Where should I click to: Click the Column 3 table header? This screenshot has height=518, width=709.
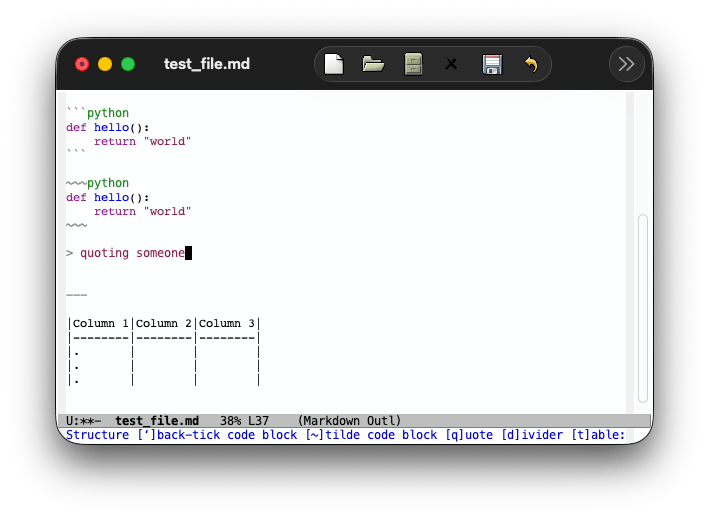click(227, 323)
